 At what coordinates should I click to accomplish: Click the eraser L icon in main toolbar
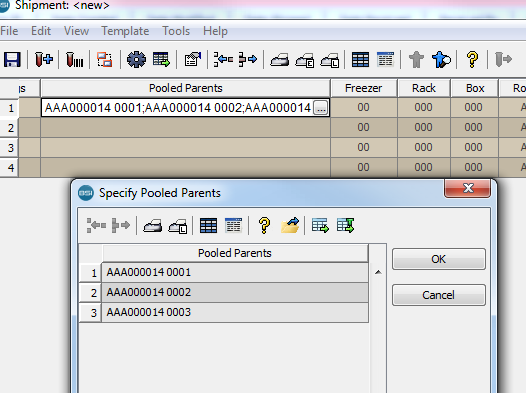[329, 60]
